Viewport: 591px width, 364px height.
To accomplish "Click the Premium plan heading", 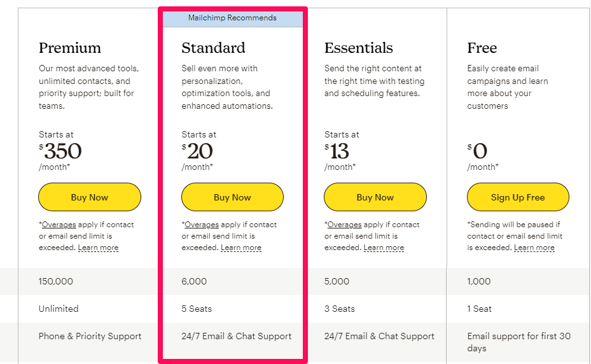I will coord(70,48).
